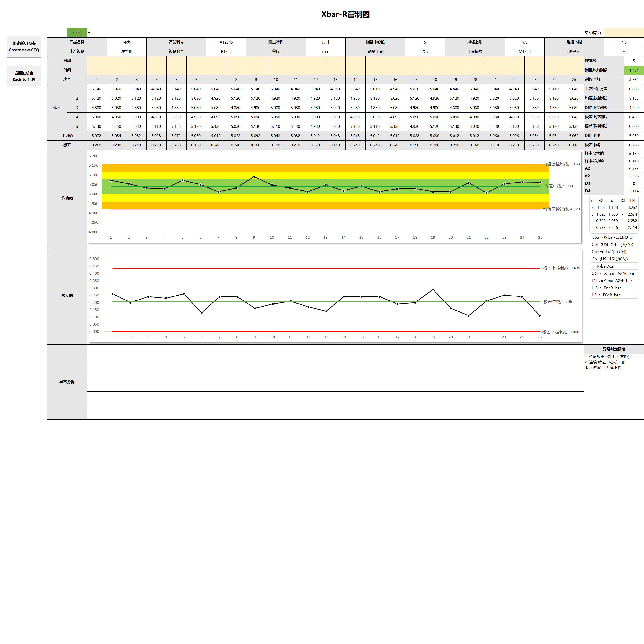Image resolution: width=644 pixels, height=644 pixels.
Task: Click the peak data point at subgroup 9
Action: click(254, 177)
